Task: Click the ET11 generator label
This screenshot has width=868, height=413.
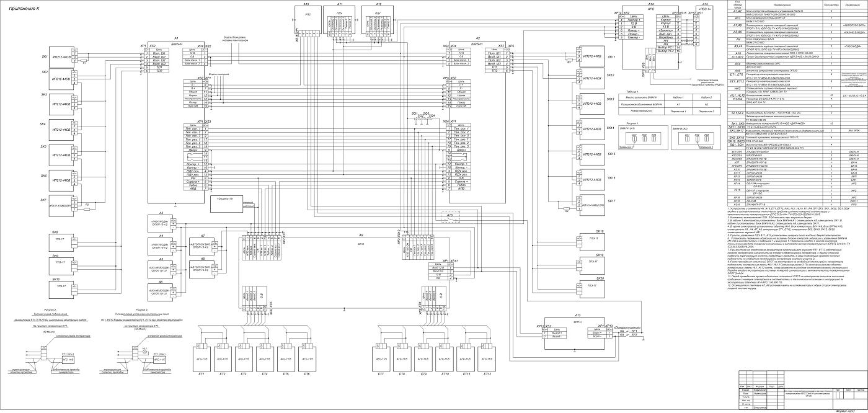Action: 466,375
